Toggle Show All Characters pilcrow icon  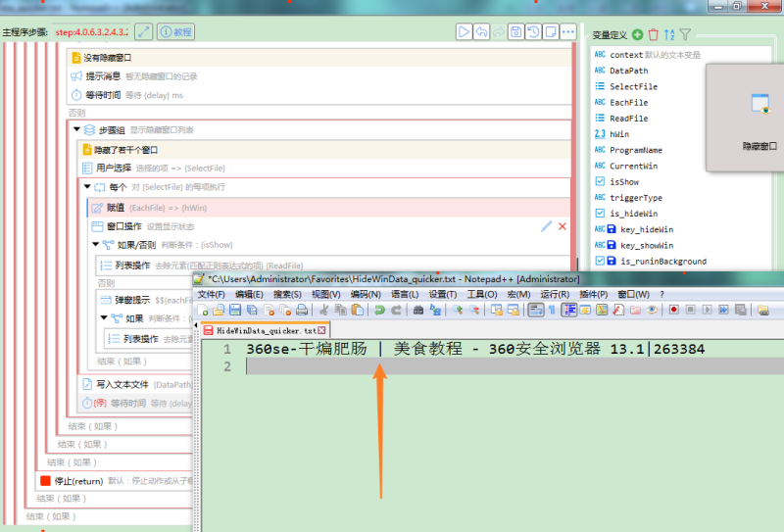coord(552,310)
